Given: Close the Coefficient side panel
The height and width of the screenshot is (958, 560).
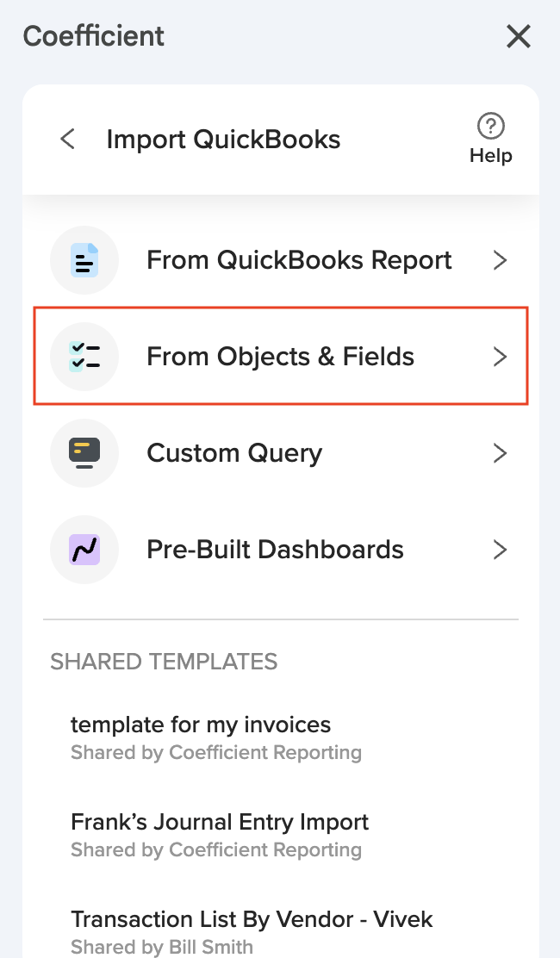Looking at the screenshot, I should click(519, 36).
